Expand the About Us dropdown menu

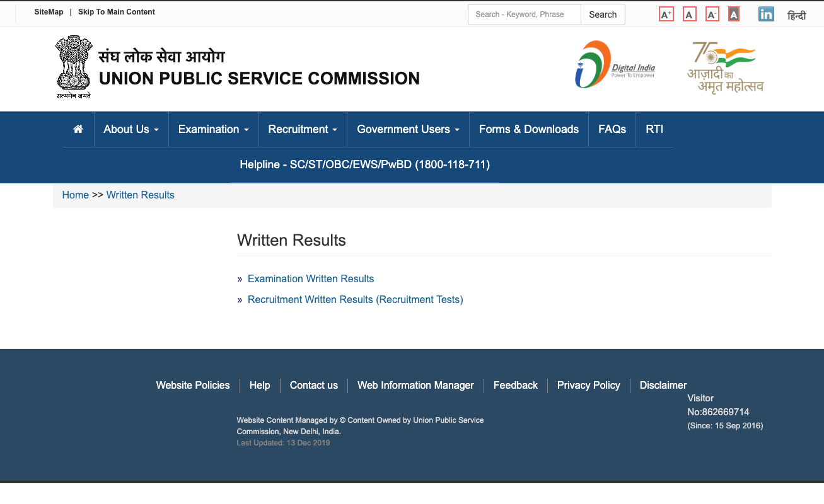point(131,129)
